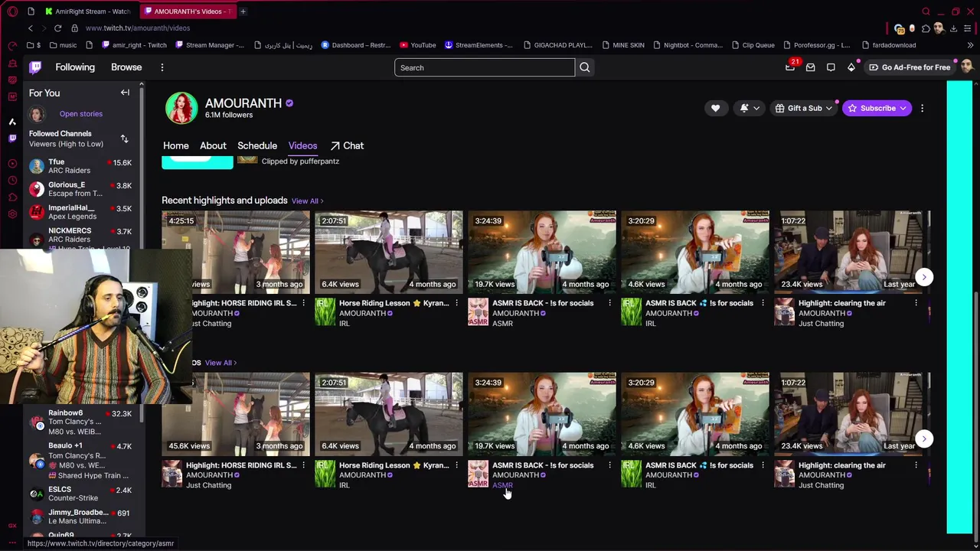This screenshot has height=551, width=980.
Task: Click the follow heart button for AMOURANTH
Action: pos(715,108)
